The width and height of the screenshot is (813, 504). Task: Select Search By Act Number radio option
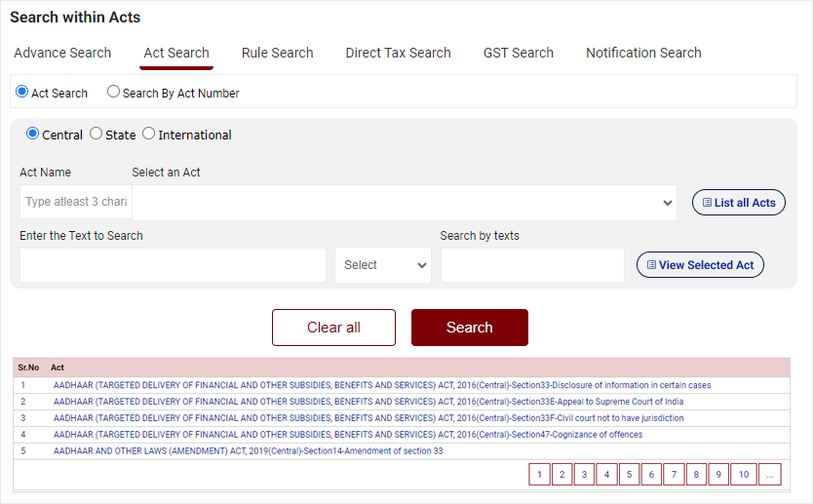114,93
